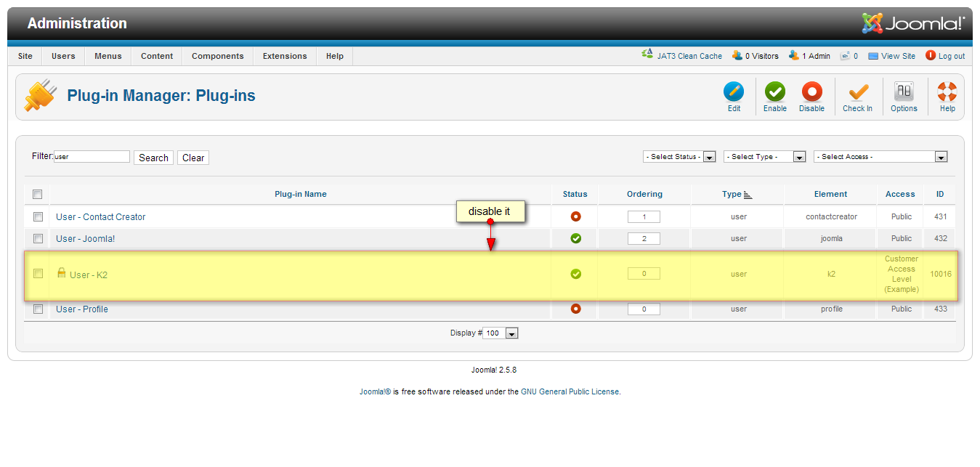Image resolution: width=980 pixels, height=467 pixels.
Task: Enable the User - Contact Creator status icon
Action: point(575,216)
